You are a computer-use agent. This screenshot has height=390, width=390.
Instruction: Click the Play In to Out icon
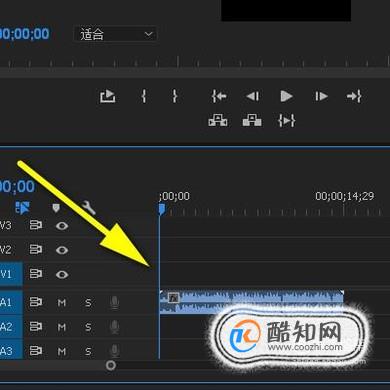pos(287,120)
